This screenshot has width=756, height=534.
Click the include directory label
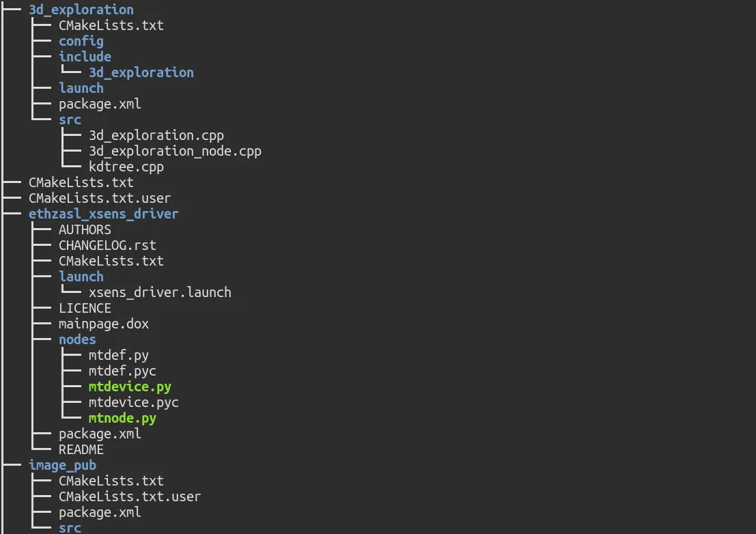85,57
